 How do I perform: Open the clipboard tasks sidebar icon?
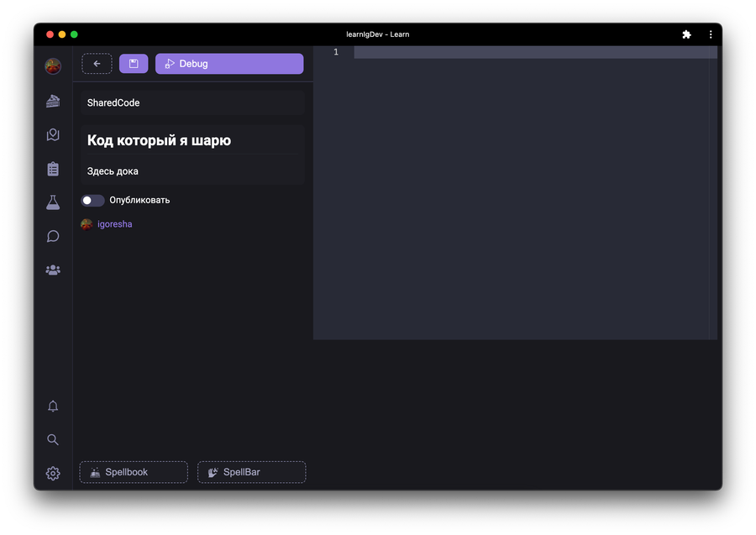click(x=53, y=169)
